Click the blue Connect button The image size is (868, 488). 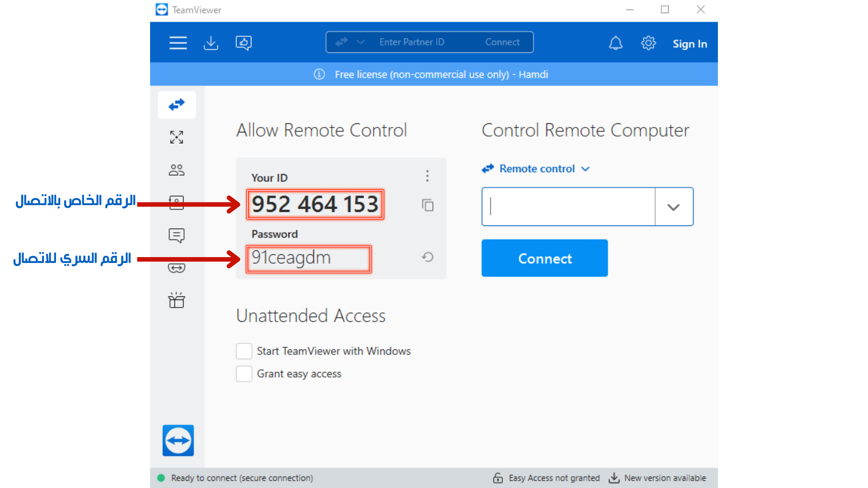coord(545,258)
